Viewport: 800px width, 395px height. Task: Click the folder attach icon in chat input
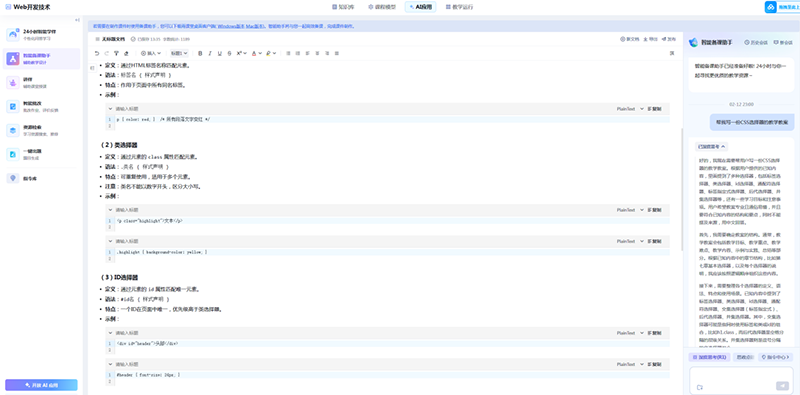(699, 387)
